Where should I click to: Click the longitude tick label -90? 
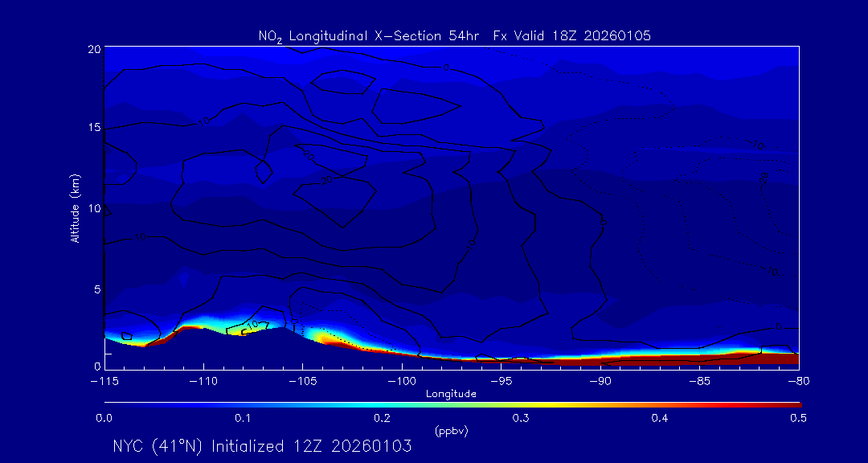(600, 382)
